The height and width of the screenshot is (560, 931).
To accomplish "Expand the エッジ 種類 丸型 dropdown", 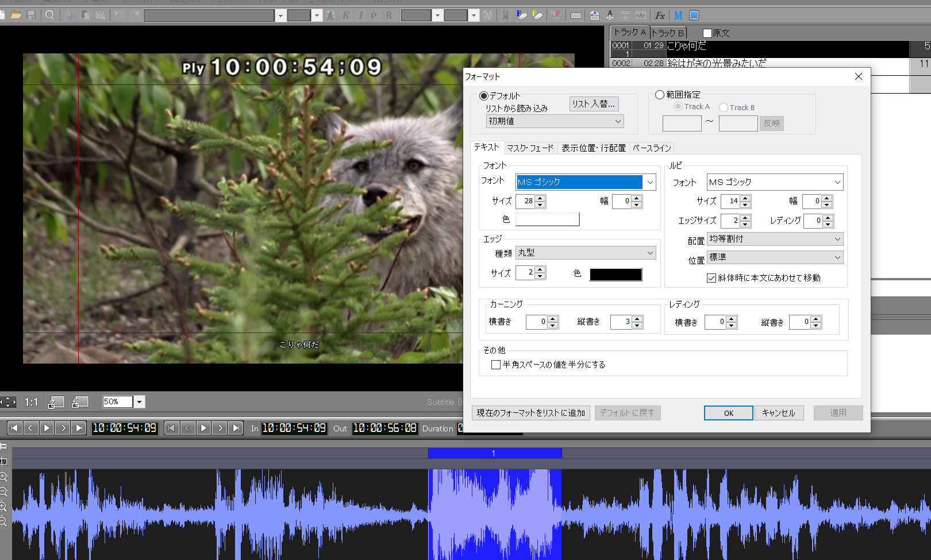I will 650,253.
